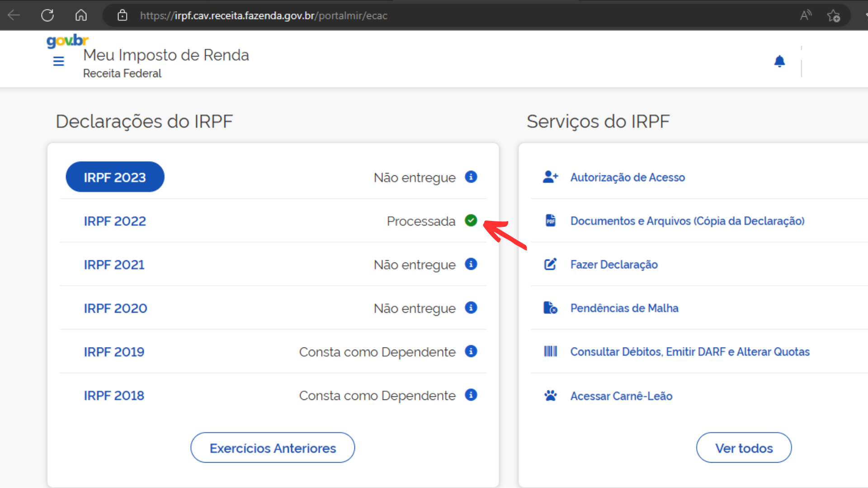
Task: Activate the read aloud icon
Action: 806,15
